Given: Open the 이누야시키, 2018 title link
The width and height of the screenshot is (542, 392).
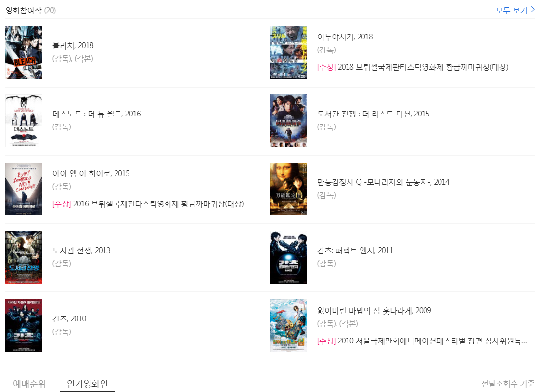Looking at the screenshot, I should pos(345,37).
